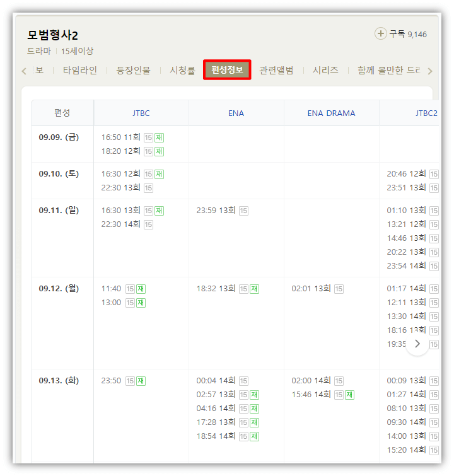Open the 함께 볼만한 드라마 tab

click(x=388, y=70)
